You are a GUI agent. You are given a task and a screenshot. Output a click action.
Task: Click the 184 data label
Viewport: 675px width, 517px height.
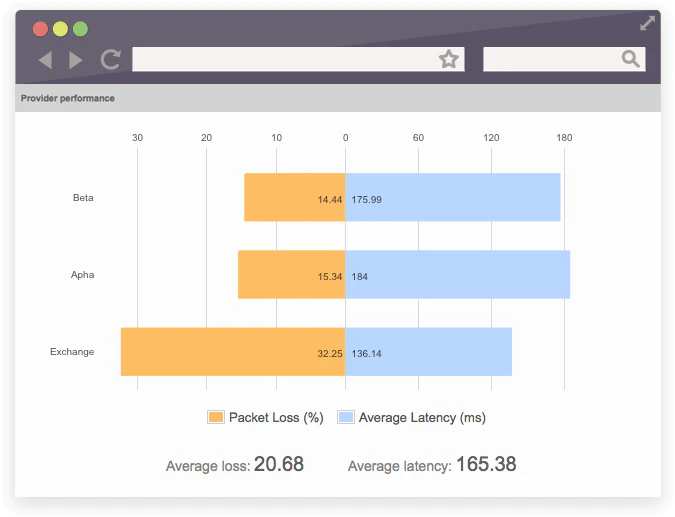click(x=359, y=276)
